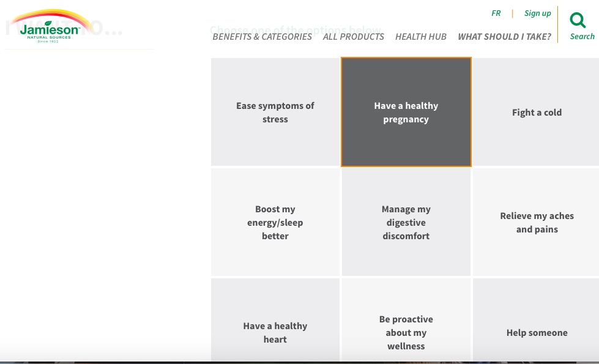This screenshot has width=599, height=364.
Task: Select Have a healthy pregnancy tile
Action: [406, 112]
